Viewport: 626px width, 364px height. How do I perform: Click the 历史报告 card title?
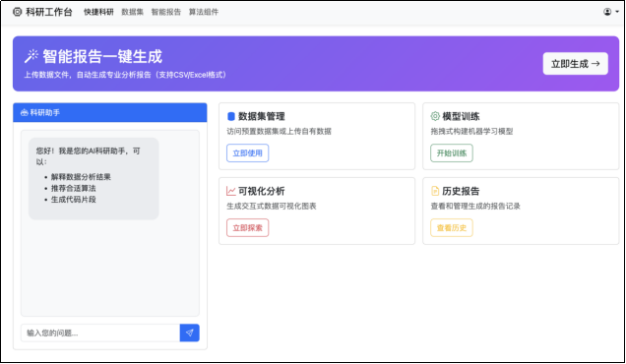point(461,191)
